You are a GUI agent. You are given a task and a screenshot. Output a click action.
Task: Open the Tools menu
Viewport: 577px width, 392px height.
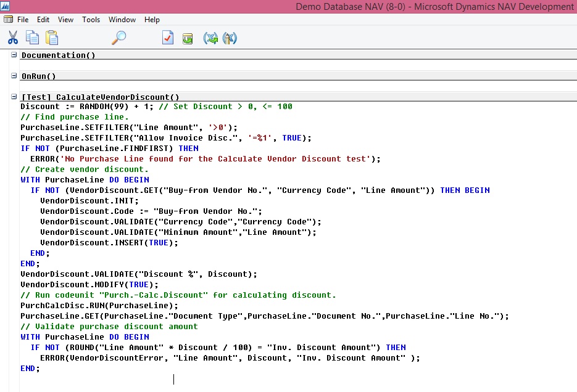tap(91, 20)
